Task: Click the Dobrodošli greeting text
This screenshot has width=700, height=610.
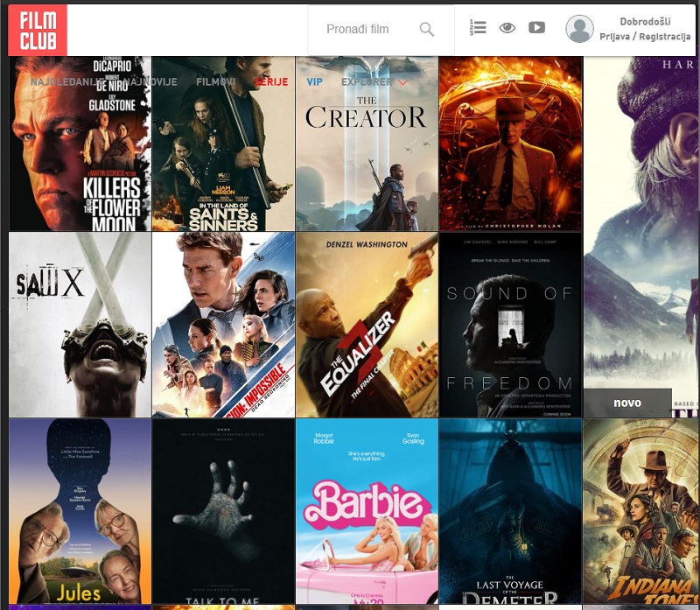Action: click(645, 21)
